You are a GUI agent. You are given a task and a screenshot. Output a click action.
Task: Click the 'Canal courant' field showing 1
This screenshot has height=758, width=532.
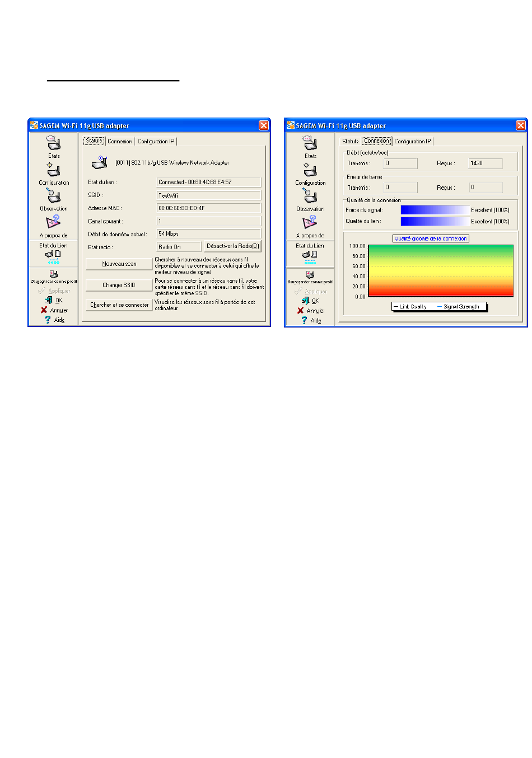click(x=209, y=221)
